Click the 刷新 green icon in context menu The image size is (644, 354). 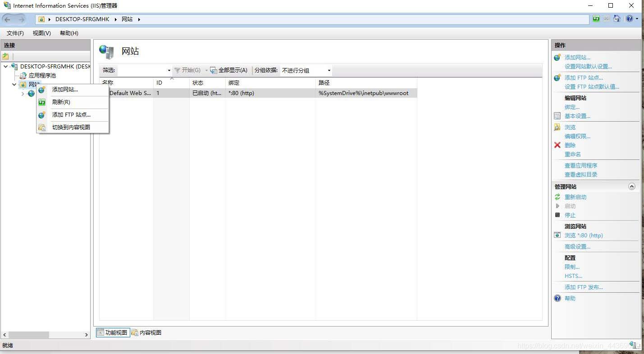[x=42, y=102]
